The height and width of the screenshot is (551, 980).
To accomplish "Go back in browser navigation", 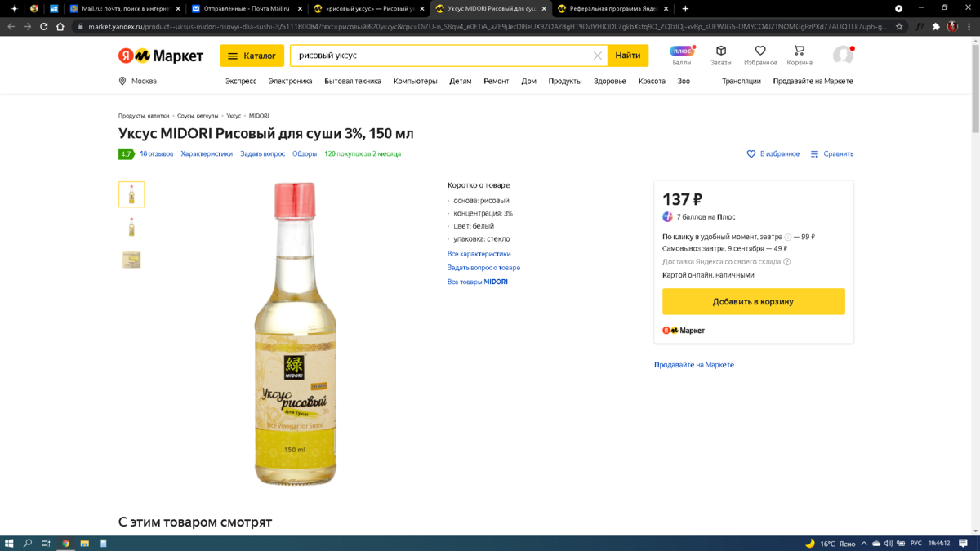I will tap(11, 26).
